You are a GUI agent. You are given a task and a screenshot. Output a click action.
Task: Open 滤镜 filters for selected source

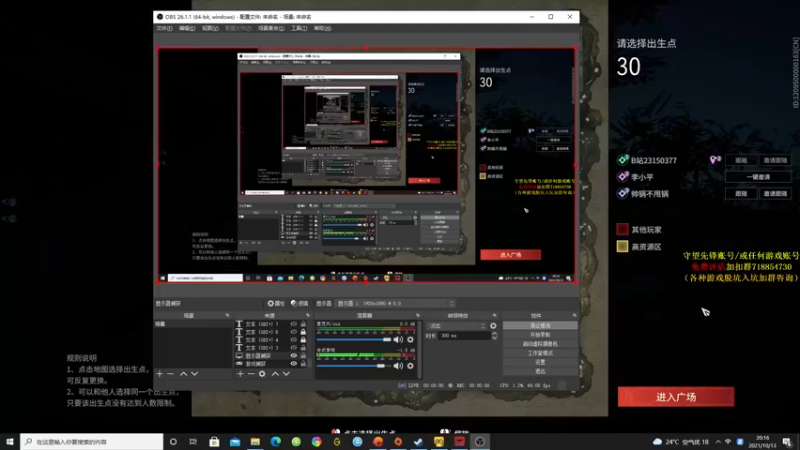(x=299, y=303)
